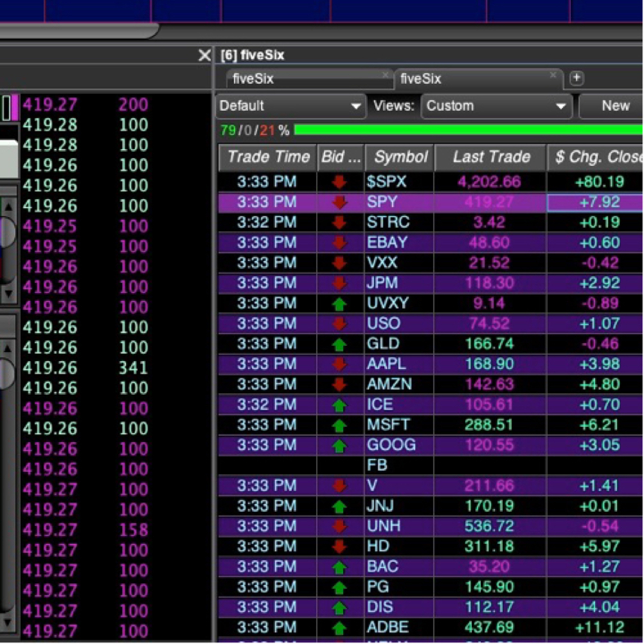Select the VXX symbol
The height and width of the screenshot is (644, 644).
382,263
